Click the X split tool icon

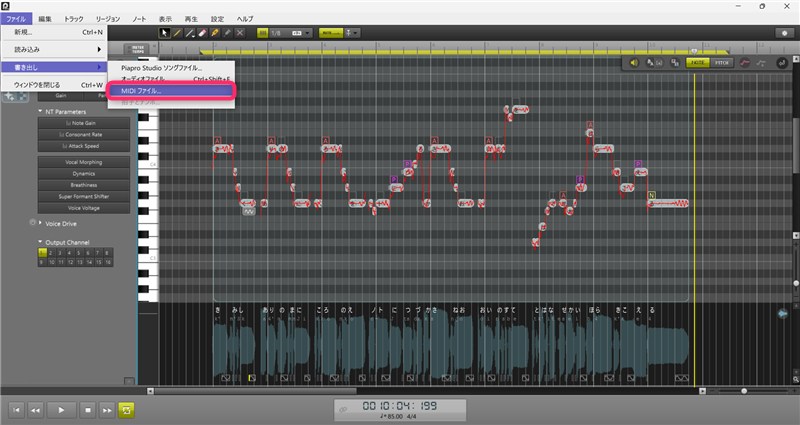(x=240, y=33)
